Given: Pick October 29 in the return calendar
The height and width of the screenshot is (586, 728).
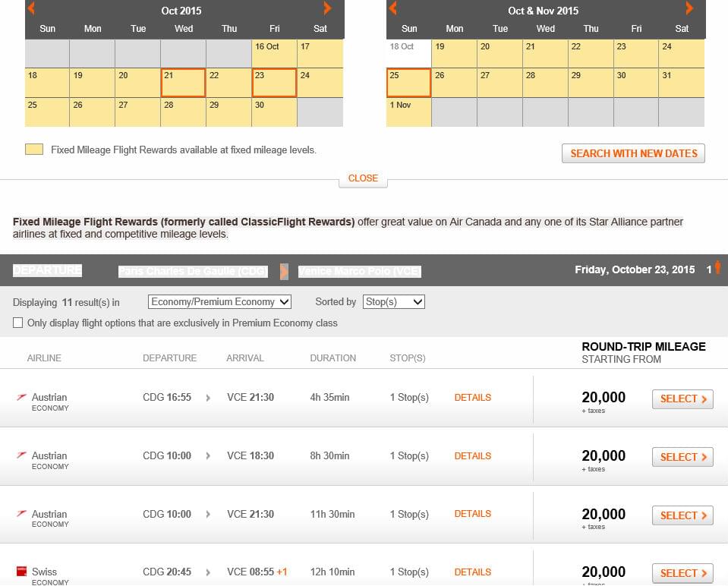Looking at the screenshot, I should point(591,83).
